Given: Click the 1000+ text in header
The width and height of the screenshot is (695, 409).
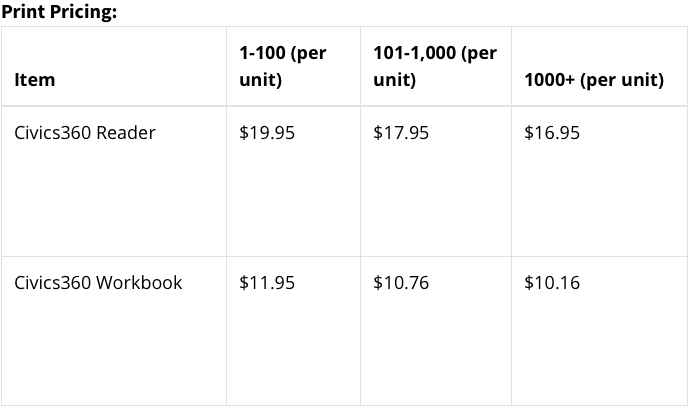Looking at the screenshot, I should (549, 80).
